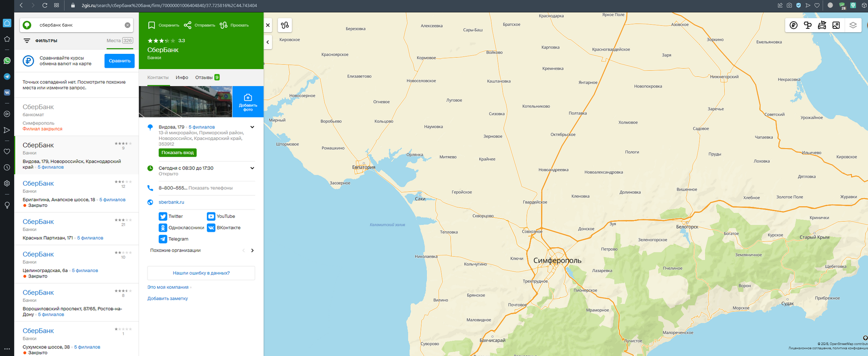Toggle the signpost layer icon on the map

pos(808,25)
